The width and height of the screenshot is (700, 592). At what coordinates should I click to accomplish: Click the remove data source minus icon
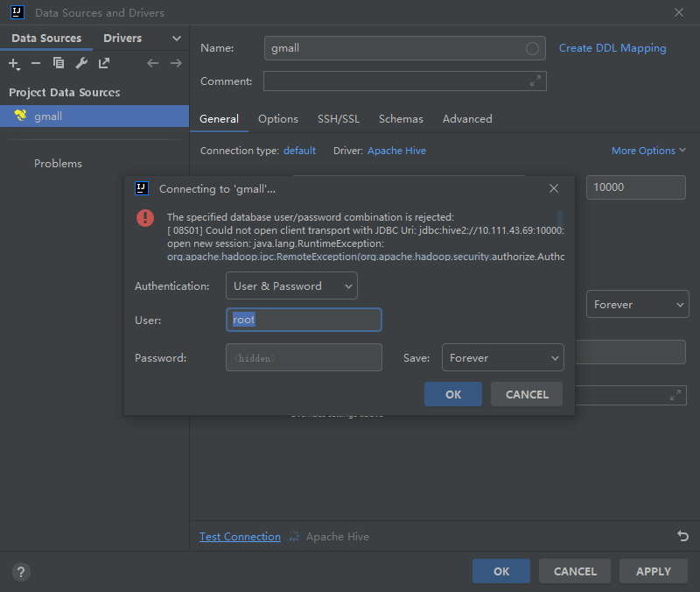point(36,63)
